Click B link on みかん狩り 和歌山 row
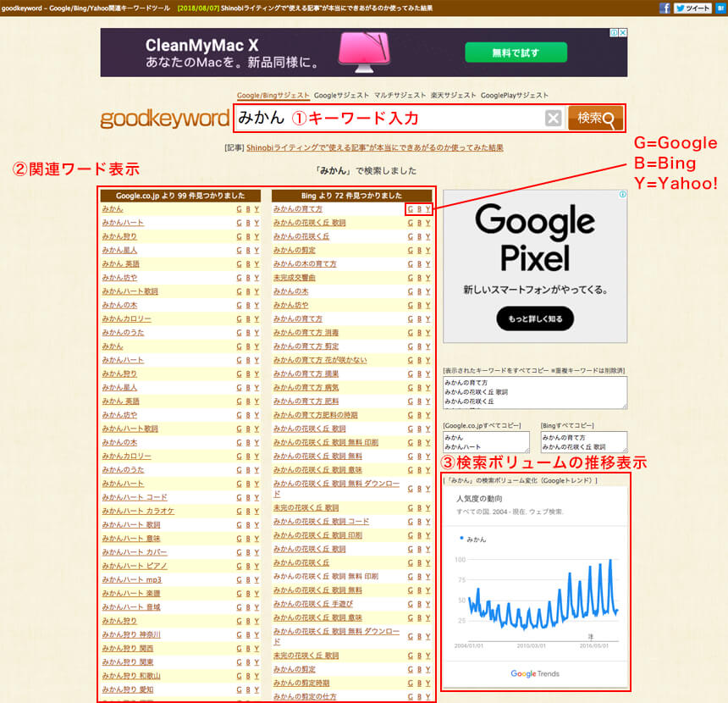 tap(248, 676)
